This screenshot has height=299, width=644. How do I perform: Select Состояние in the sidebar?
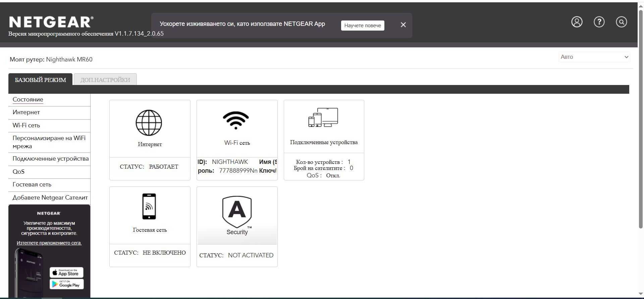[28, 99]
